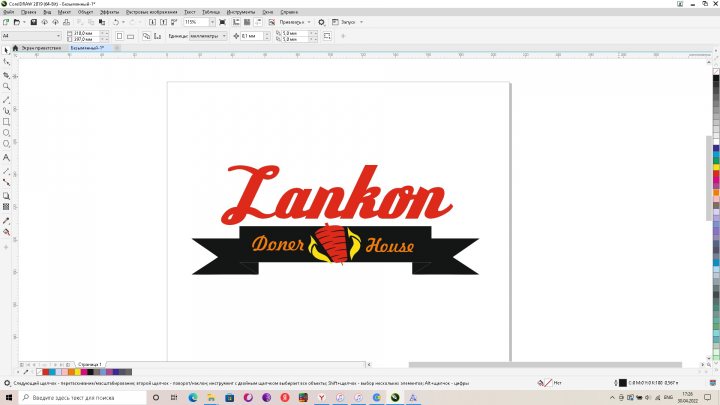Select the Crop tool
Image resolution: width=720 pixels, height=405 pixels.
tap(6, 75)
